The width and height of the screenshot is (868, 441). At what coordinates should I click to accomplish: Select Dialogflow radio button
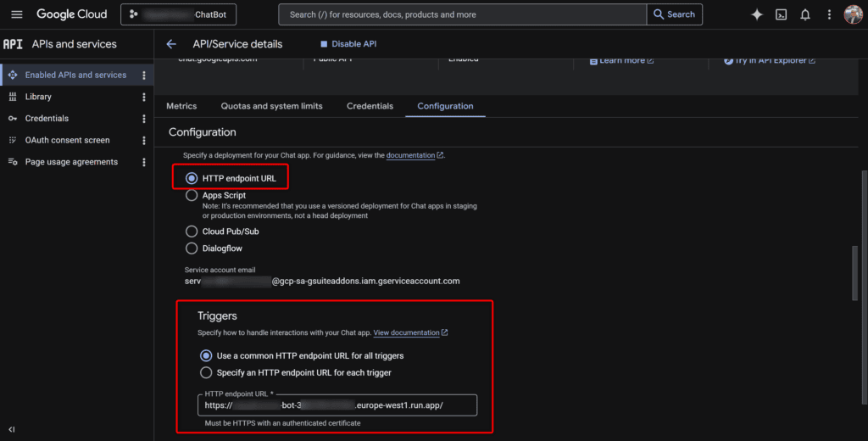click(x=192, y=248)
